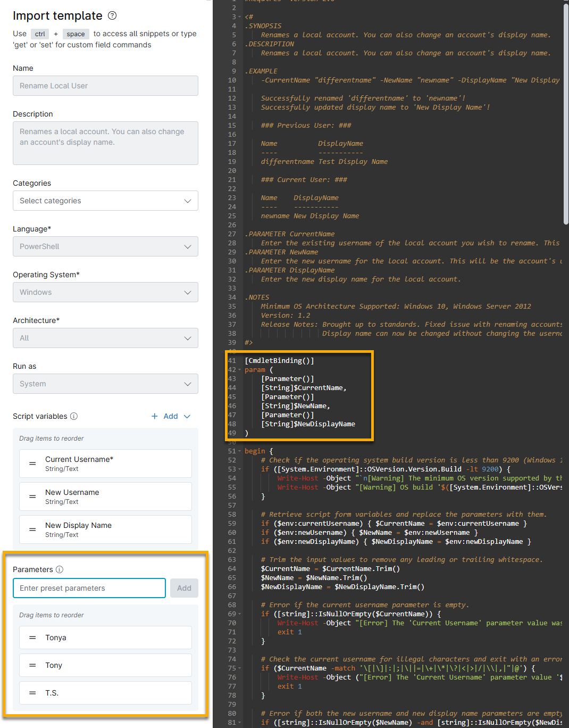The height and width of the screenshot is (728, 569).
Task: Collapse the code fold at line 3
Action: click(x=240, y=17)
